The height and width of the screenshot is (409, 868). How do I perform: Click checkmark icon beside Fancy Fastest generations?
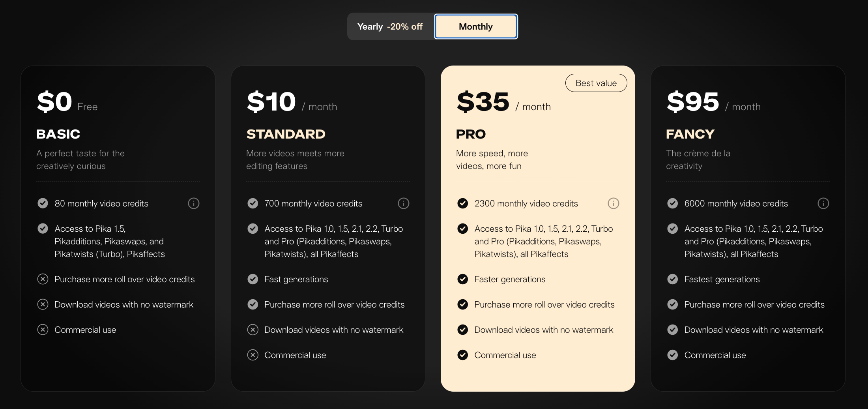point(672,279)
